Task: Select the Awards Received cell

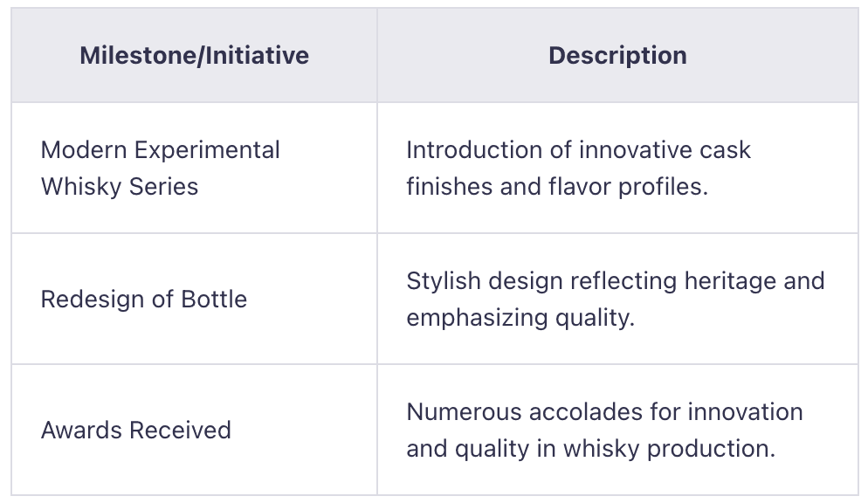Action: 194,430
